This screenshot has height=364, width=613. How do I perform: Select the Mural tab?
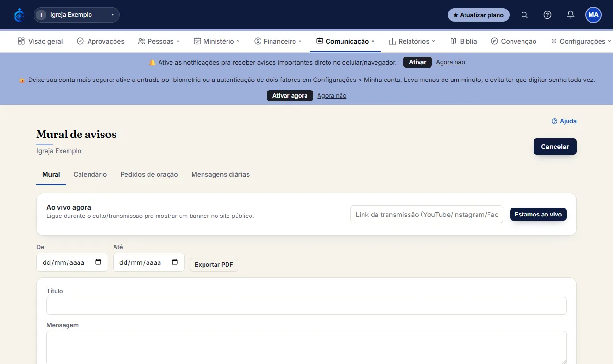pyautogui.click(x=51, y=175)
